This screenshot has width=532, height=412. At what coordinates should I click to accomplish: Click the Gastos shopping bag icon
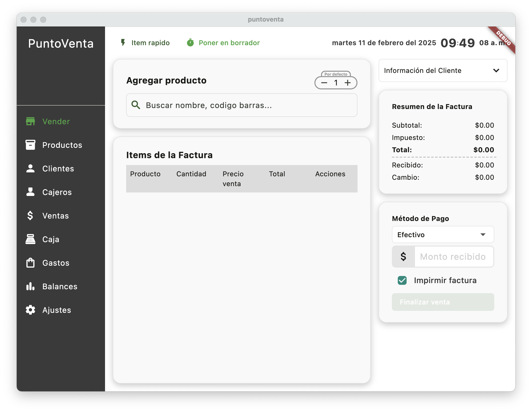tap(30, 263)
